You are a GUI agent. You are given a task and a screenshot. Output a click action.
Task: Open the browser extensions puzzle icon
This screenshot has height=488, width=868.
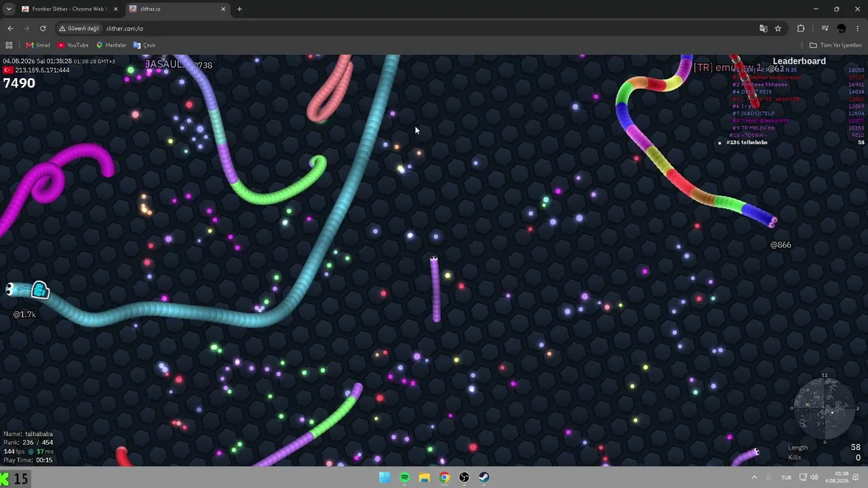[x=801, y=28]
